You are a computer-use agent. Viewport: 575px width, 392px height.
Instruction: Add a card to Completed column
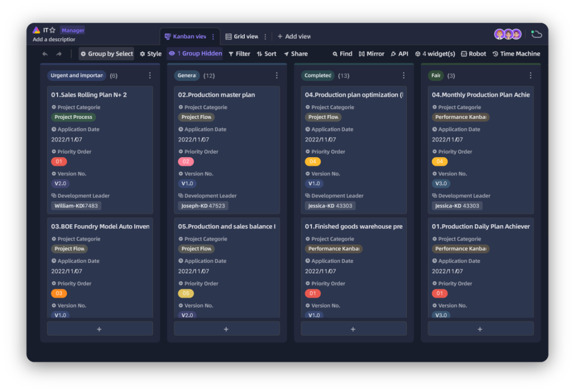pos(354,329)
